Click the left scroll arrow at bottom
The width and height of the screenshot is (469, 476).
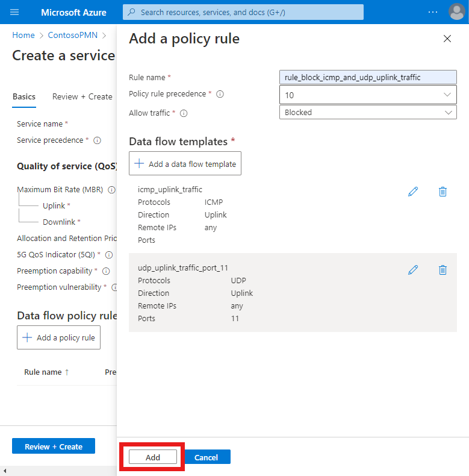[x=5, y=471]
